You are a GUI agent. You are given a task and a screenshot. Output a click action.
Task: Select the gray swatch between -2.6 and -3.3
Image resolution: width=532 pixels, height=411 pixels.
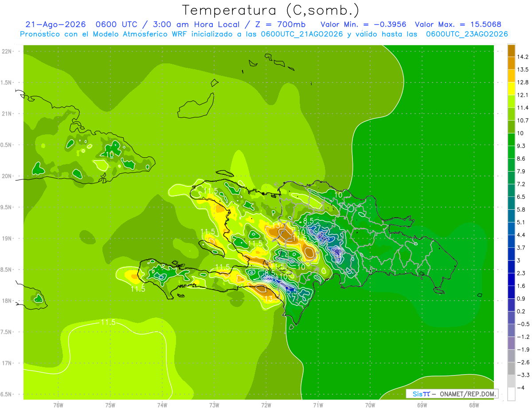pyautogui.click(x=511, y=368)
